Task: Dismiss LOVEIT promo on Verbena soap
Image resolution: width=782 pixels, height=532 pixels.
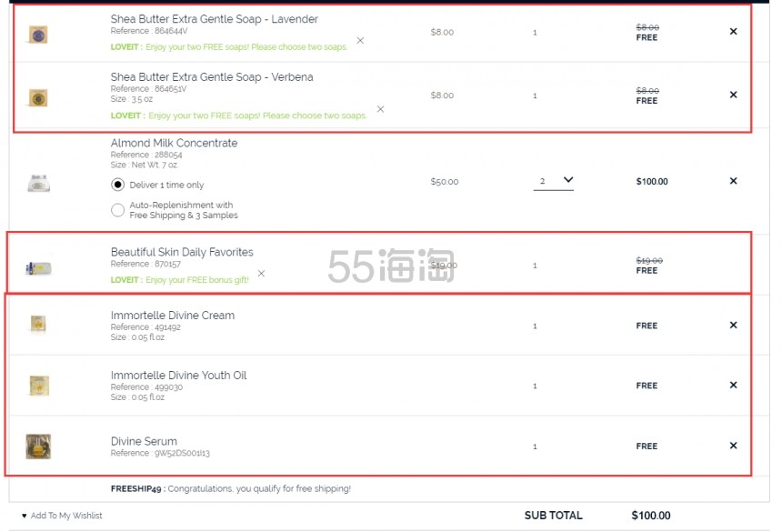Action: (x=380, y=109)
